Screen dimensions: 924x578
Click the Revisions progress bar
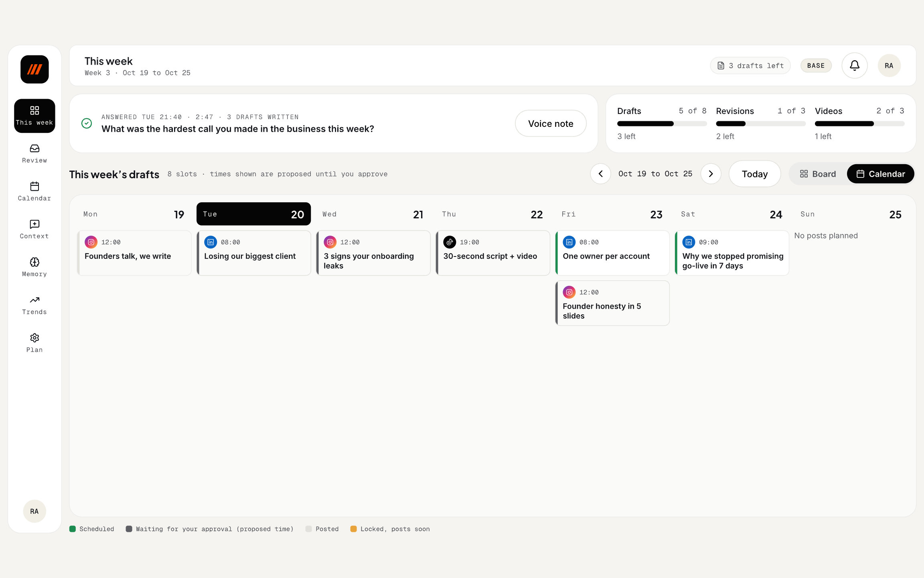(761, 124)
